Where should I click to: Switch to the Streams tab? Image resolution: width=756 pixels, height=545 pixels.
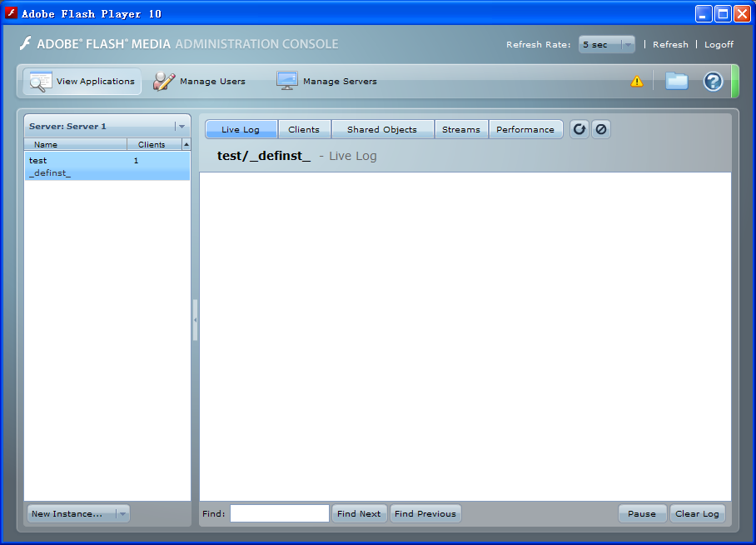coord(461,129)
